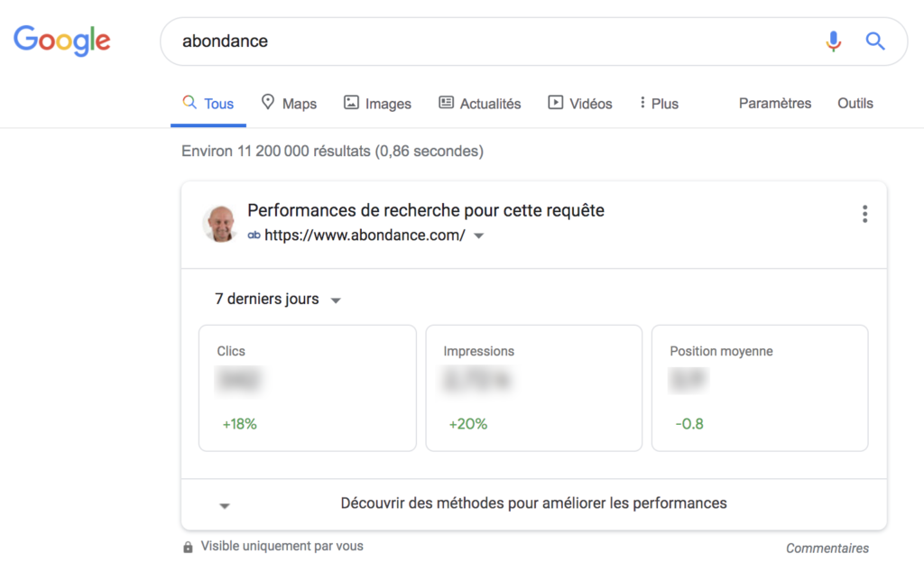
Task: Switch to the Images tab
Action: point(377,104)
